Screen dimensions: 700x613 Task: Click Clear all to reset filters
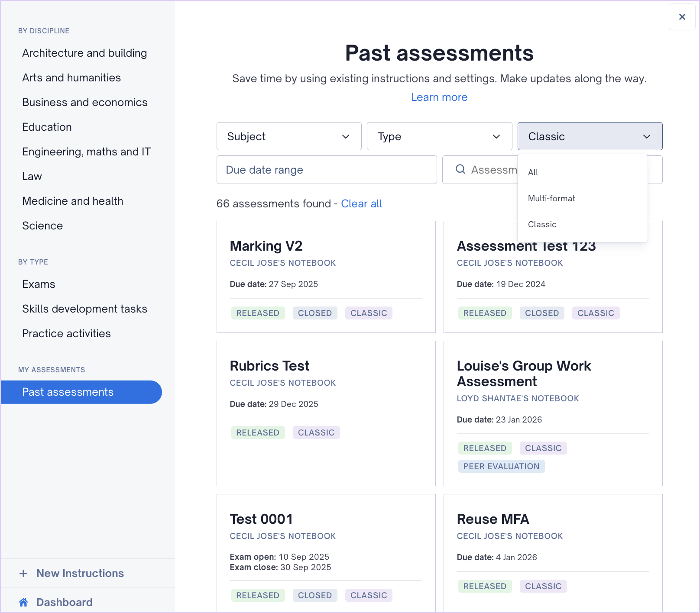coord(361,203)
